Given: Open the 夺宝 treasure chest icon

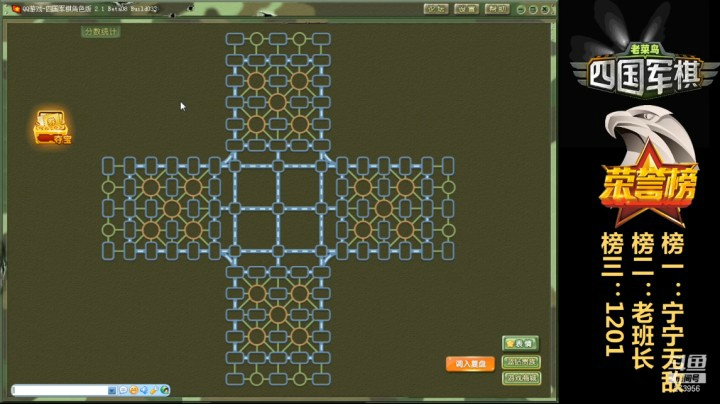Looking at the screenshot, I should pyautogui.click(x=52, y=128).
